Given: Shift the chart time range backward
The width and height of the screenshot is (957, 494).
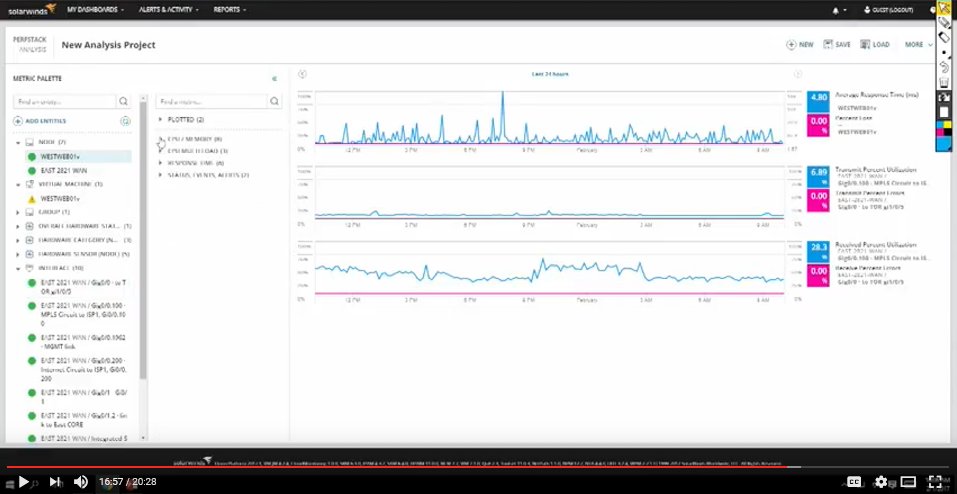Looking at the screenshot, I should coord(302,74).
